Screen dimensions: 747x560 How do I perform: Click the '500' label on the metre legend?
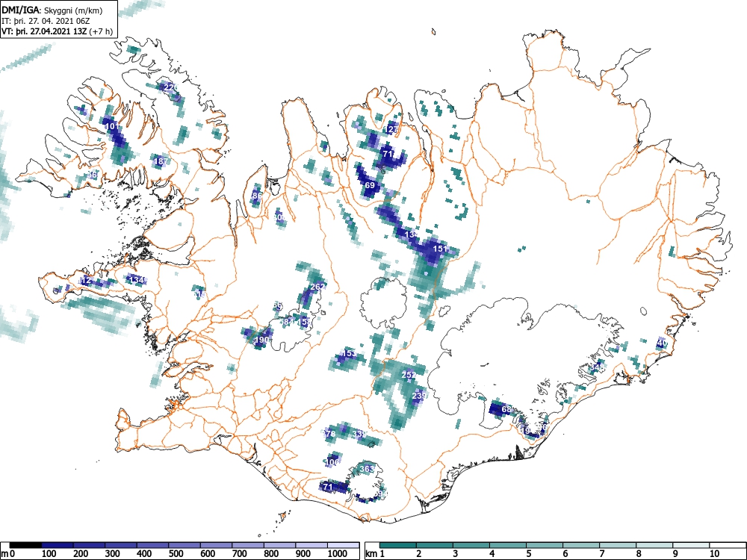click(176, 553)
